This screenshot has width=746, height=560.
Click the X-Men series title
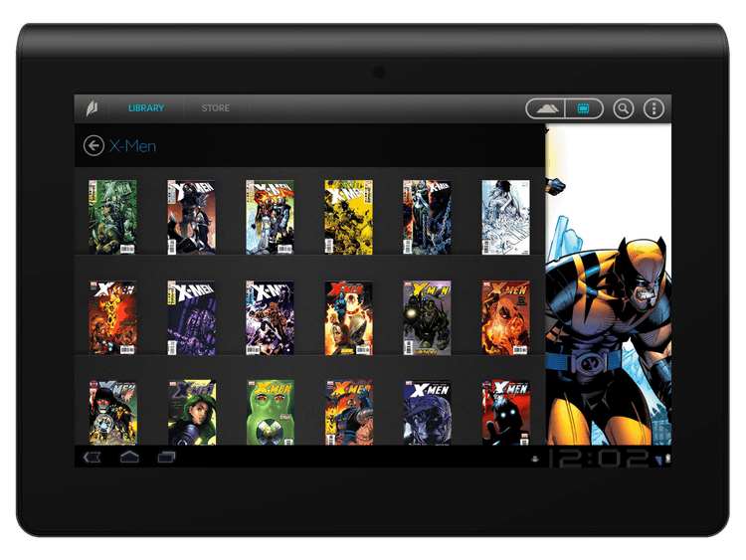tap(132, 146)
